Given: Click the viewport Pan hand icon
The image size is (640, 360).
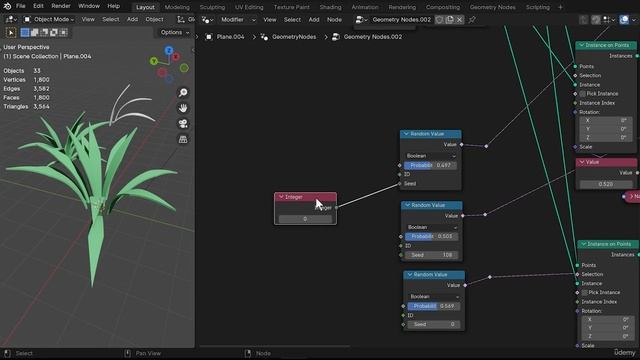Looking at the screenshot, I should (x=183, y=108).
